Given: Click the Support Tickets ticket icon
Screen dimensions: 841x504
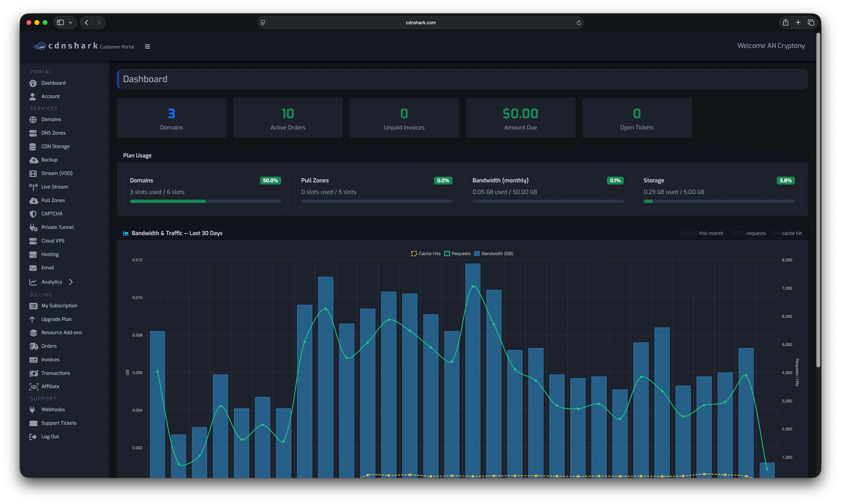Looking at the screenshot, I should tap(33, 424).
